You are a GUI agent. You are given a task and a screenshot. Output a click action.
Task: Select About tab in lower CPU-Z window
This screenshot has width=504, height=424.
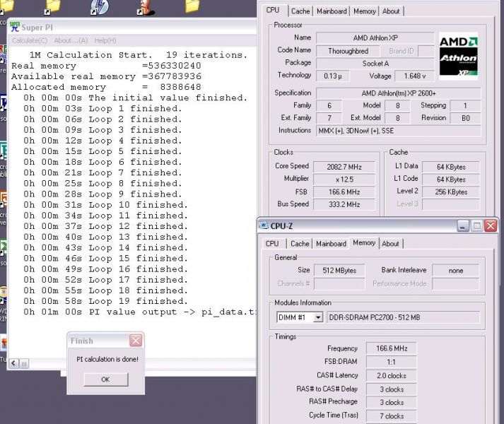[x=390, y=244]
